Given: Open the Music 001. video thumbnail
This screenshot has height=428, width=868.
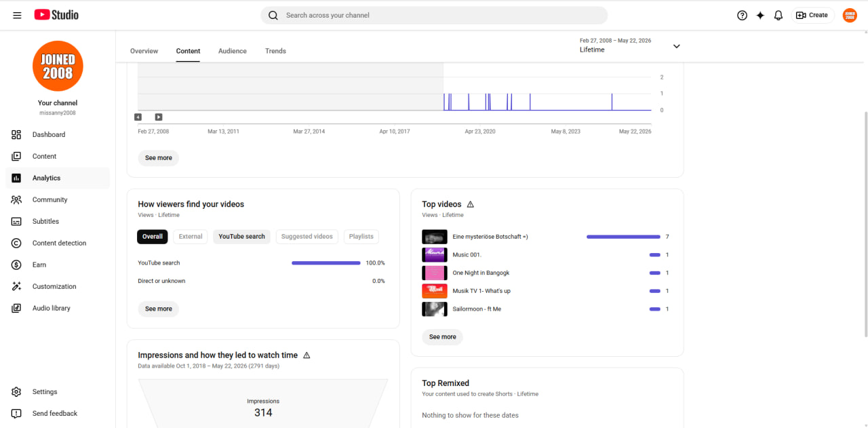Looking at the screenshot, I should point(435,255).
